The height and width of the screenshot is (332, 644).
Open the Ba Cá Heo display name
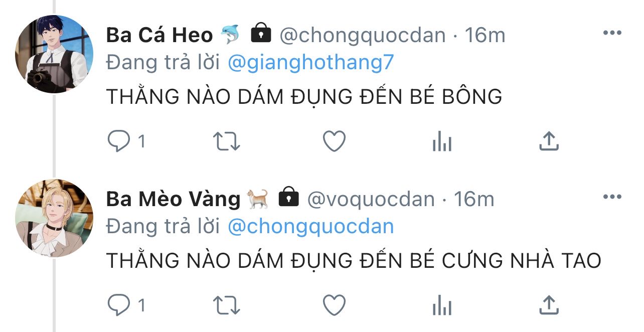[x=159, y=35]
